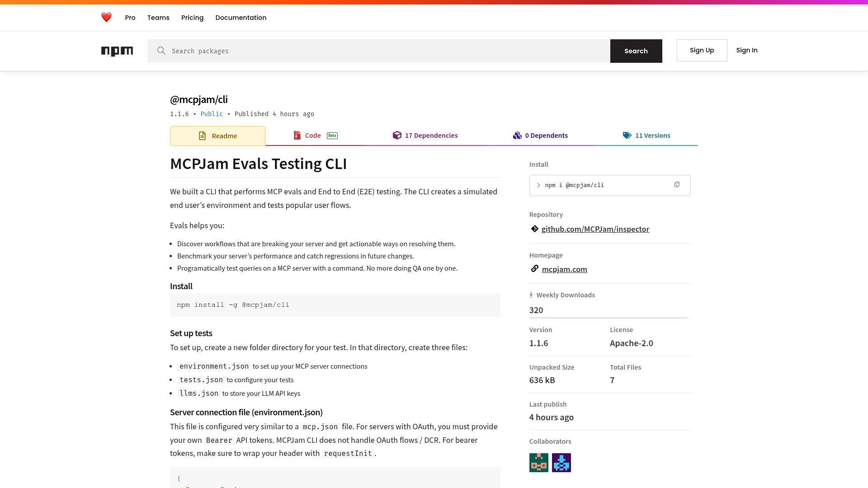Click the npm logo
The image size is (868, 488).
tap(117, 51)
